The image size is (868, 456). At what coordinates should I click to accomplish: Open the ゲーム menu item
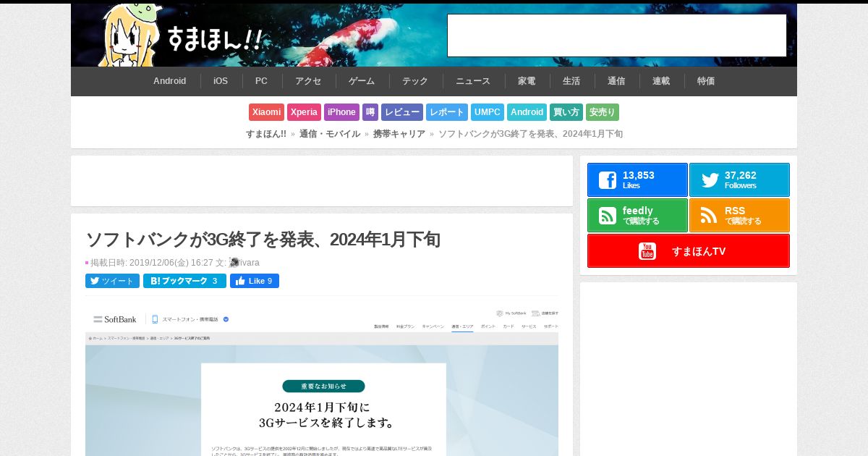(362, 81)
